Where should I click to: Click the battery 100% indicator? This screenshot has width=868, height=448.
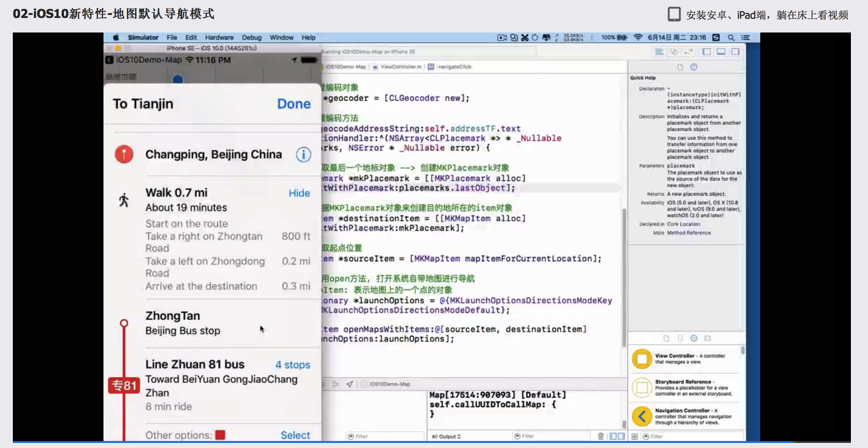pyautogui.click(x=614, y=38)
